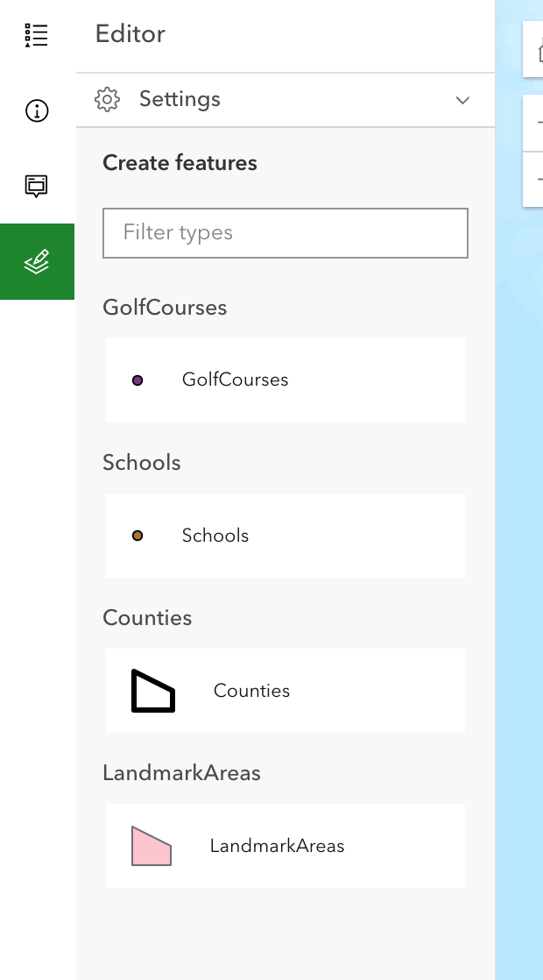This screenshot has width=543, height=980.
Task: Expand the GolfCourses template group
Action: [x=165, y=307]
